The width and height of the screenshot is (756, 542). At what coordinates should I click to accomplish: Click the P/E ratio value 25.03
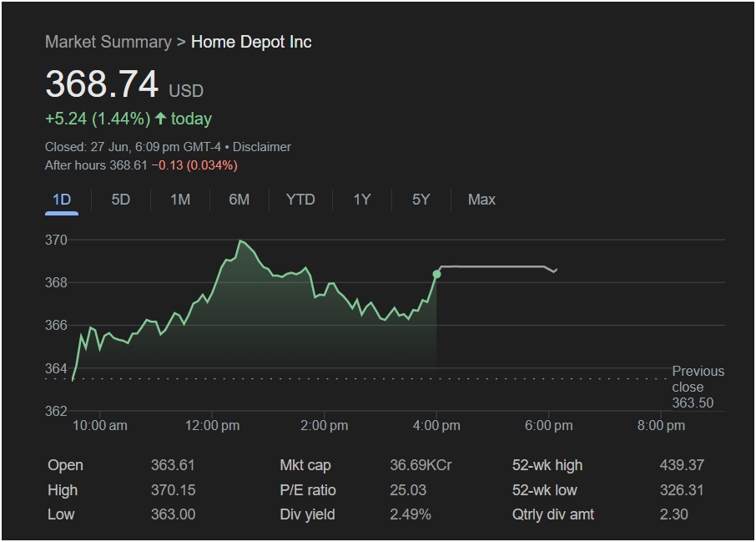click(408, 490)
